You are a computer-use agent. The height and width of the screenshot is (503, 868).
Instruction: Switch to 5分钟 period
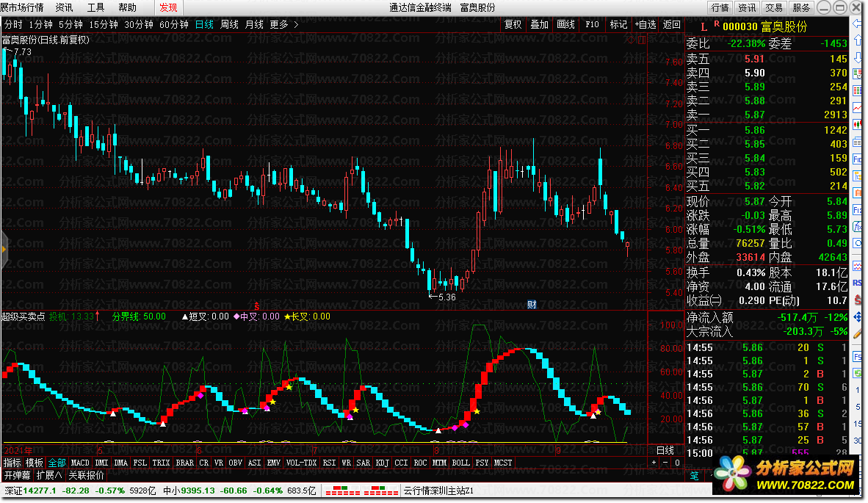tap(70, 24)
